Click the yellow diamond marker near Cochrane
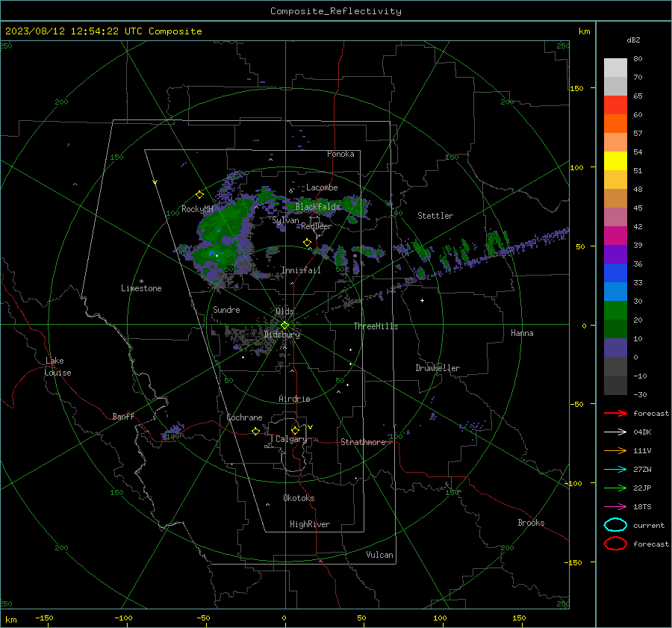Viewport: 672px width, 628px height. click(x=256, y=432)
